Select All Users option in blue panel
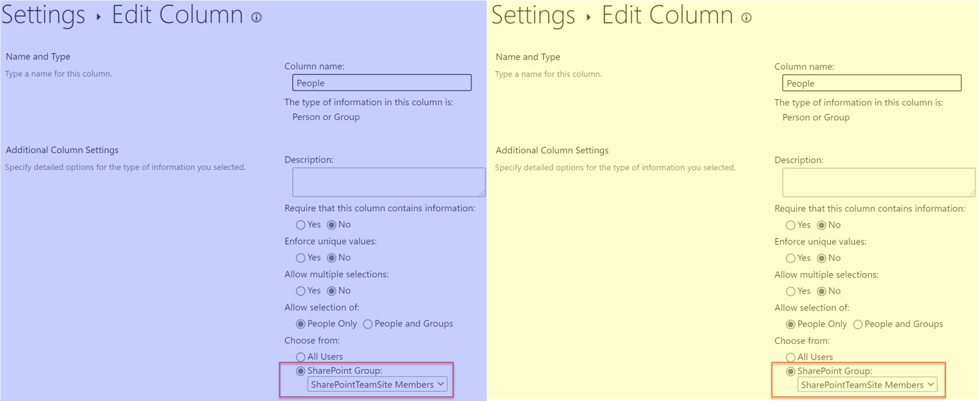 (x=301, y=357)
